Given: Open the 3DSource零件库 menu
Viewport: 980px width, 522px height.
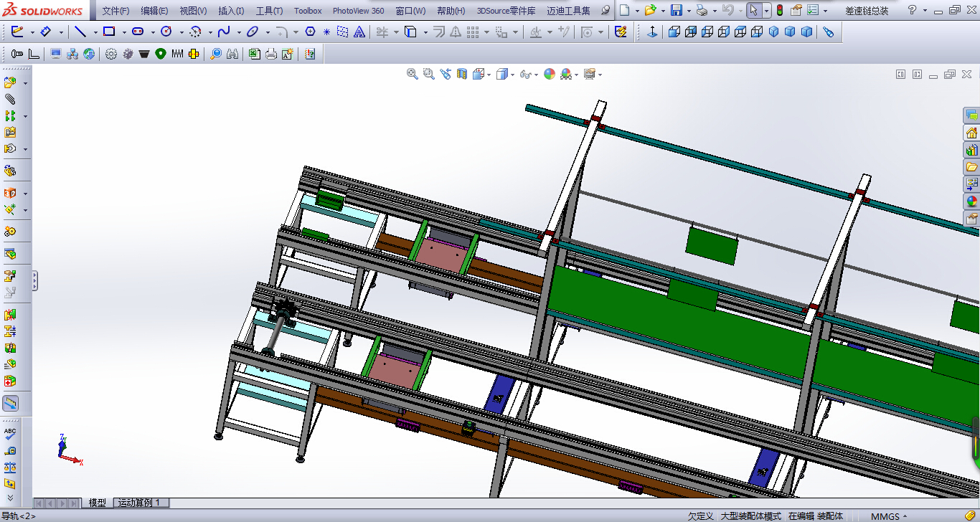Looking at the screenshot, I should [x=507, y=11].
